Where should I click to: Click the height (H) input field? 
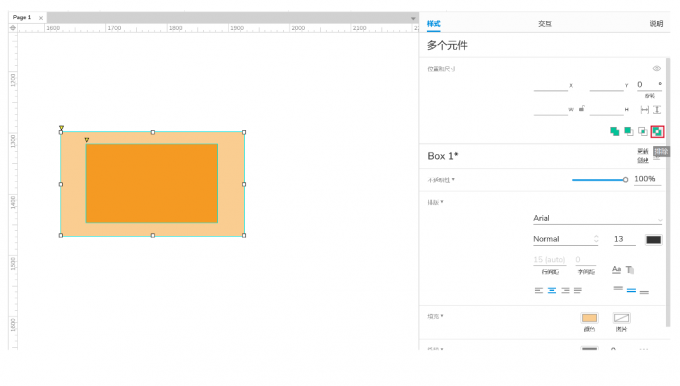[607, 110]
